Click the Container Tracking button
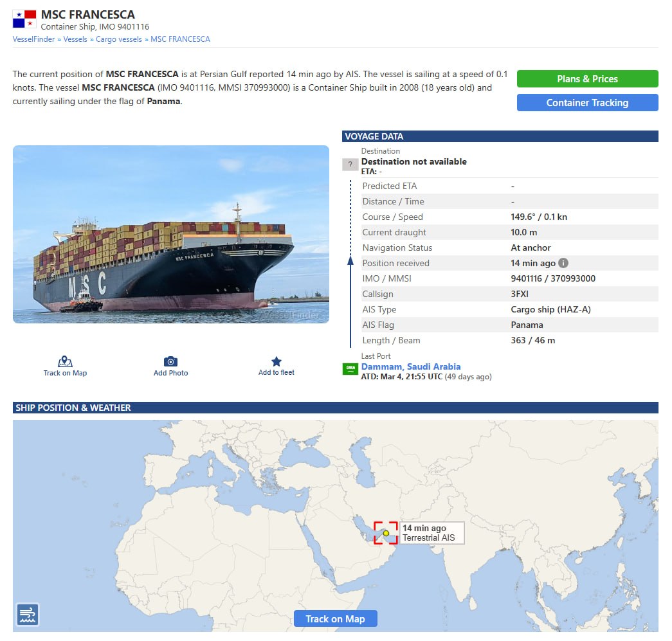The width and height of the screenshot is (672, 641). point(587,103)
